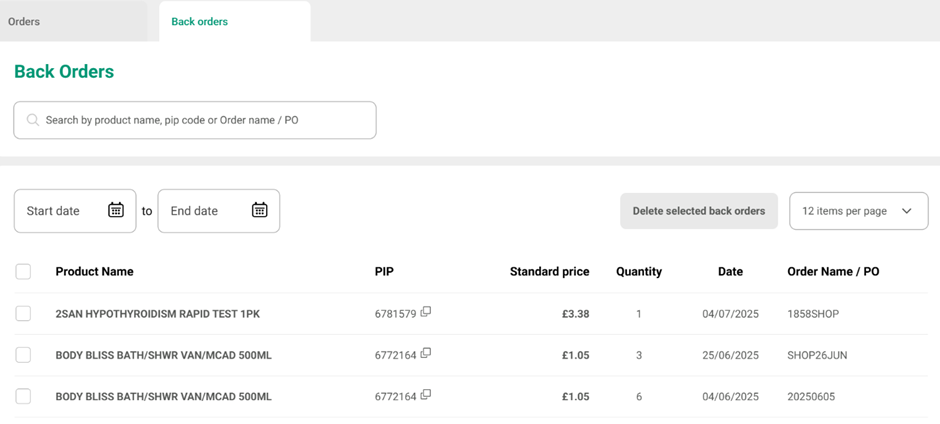Tick the select-all checkbox in table header

pyautogui.click(x=23, y=271)
